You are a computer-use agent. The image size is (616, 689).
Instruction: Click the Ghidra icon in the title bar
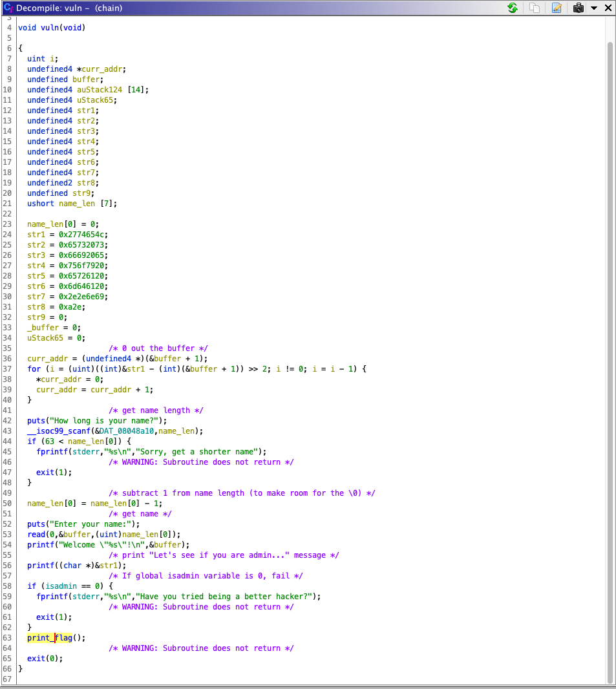(8, 8)
